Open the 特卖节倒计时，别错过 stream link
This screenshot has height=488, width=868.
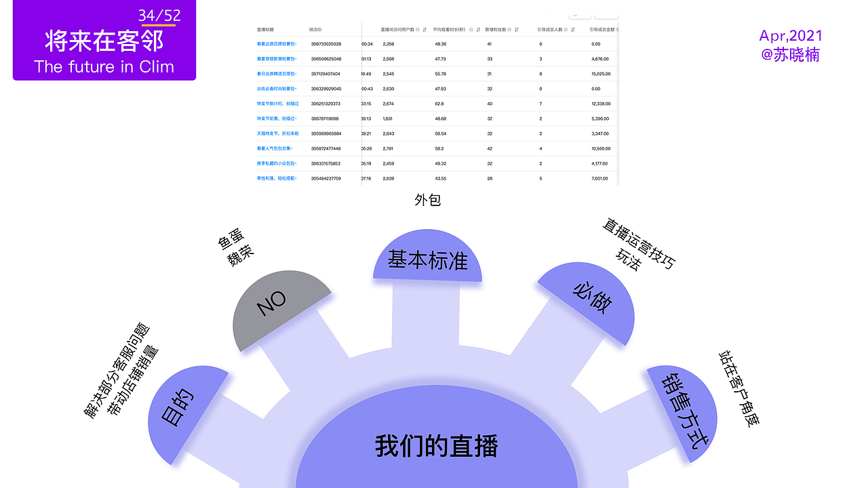click(x=278, y=104)
